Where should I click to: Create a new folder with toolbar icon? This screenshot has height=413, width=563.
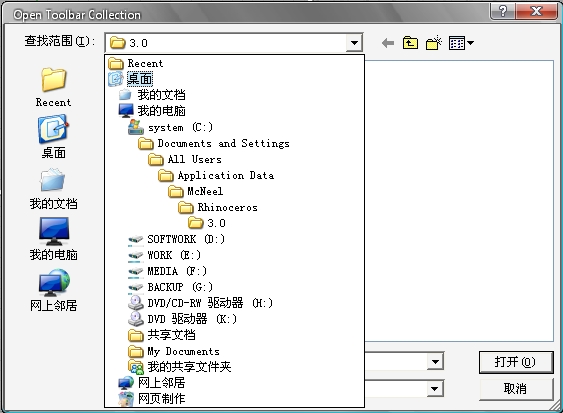[x=434, y=43]
